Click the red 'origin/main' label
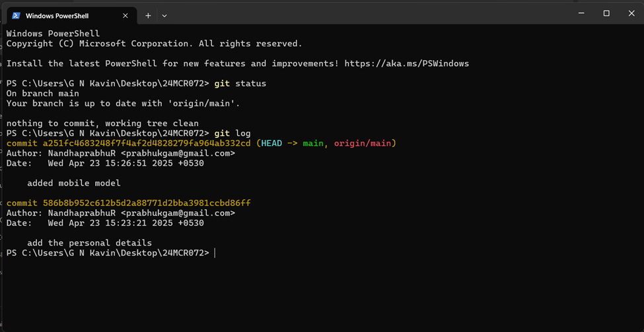Image resolution: width=644 pixels, height=332 pixels. tap(362, 144)
